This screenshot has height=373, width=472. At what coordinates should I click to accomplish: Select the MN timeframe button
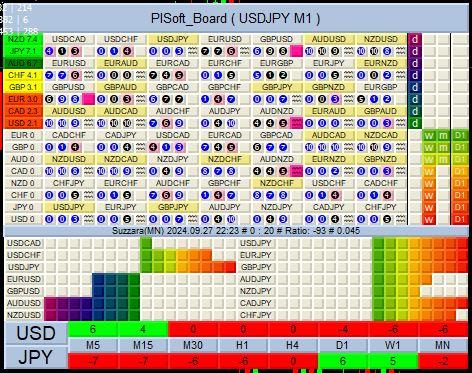click(443, 345)
